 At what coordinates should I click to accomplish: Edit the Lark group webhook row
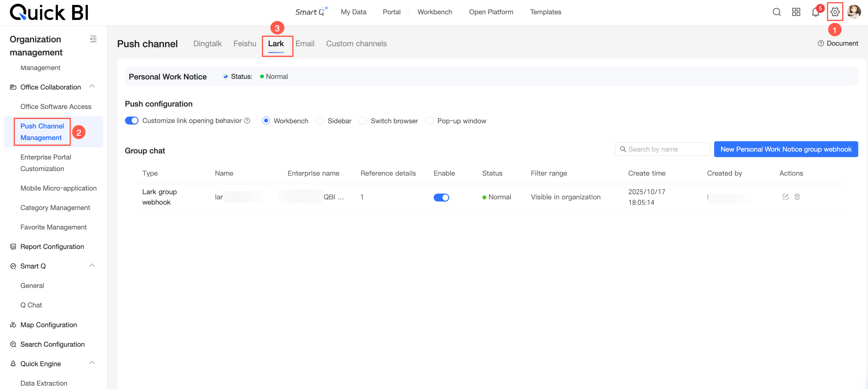786,197
